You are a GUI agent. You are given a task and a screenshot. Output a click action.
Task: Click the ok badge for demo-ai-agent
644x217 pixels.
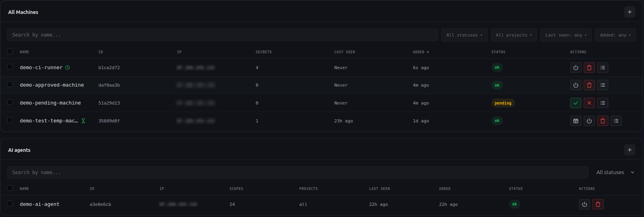(x=514, y=204)
